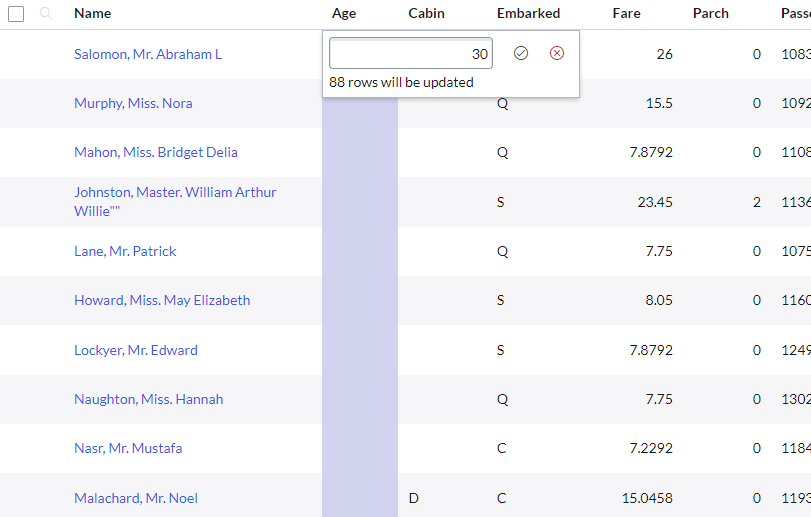Sort by the Cabin column header

(426, 13)
